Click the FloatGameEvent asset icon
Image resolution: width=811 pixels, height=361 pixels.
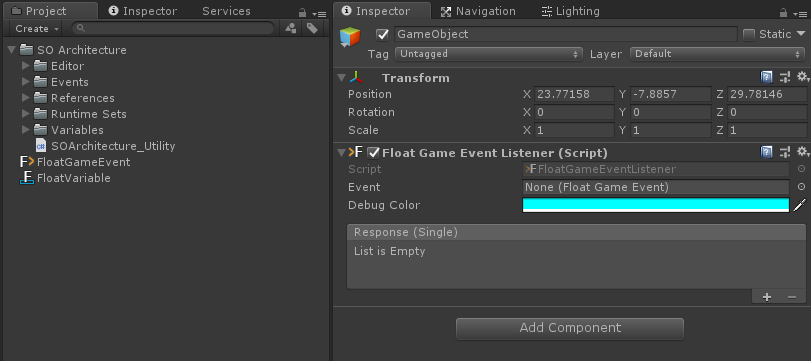point(27,162)
